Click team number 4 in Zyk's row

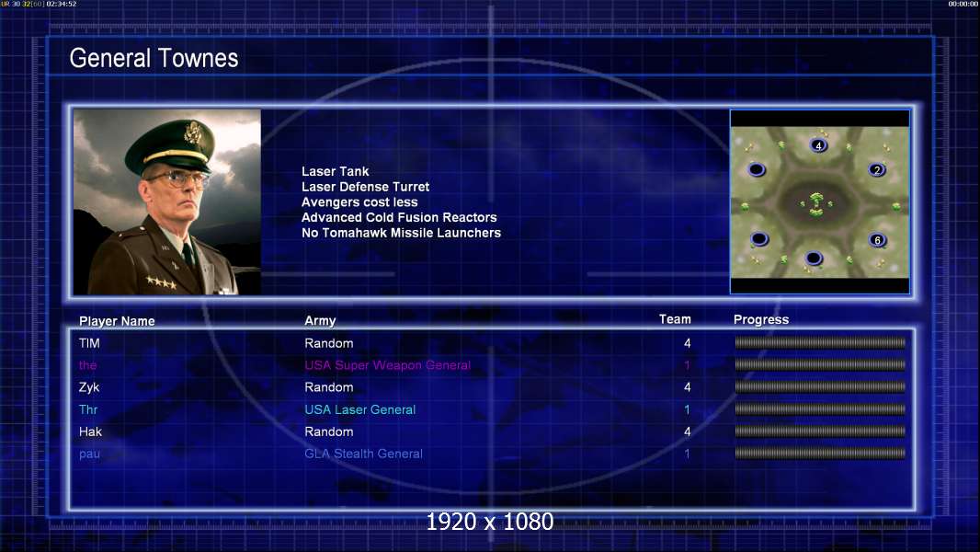[688, 387]
